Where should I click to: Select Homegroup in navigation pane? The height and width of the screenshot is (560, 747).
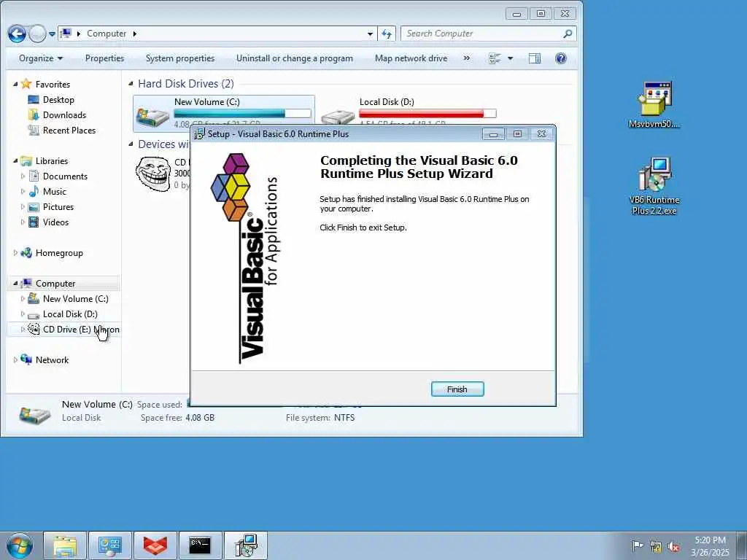(x=59, y=253)
